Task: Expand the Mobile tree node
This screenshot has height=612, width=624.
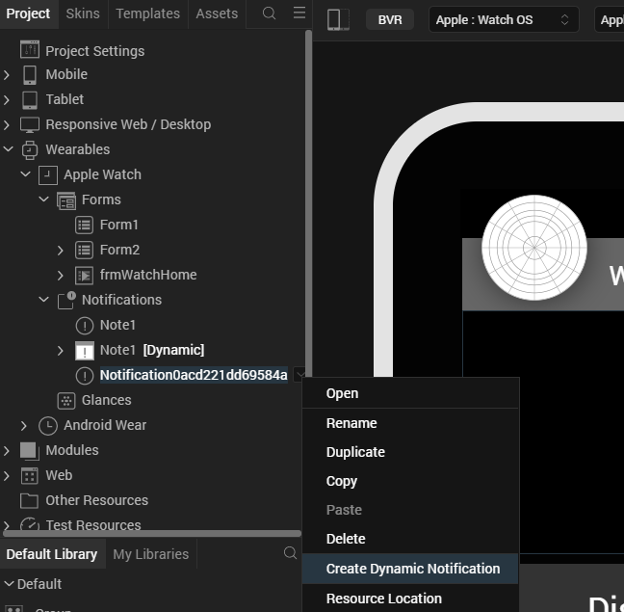Action: click(7, 74)
